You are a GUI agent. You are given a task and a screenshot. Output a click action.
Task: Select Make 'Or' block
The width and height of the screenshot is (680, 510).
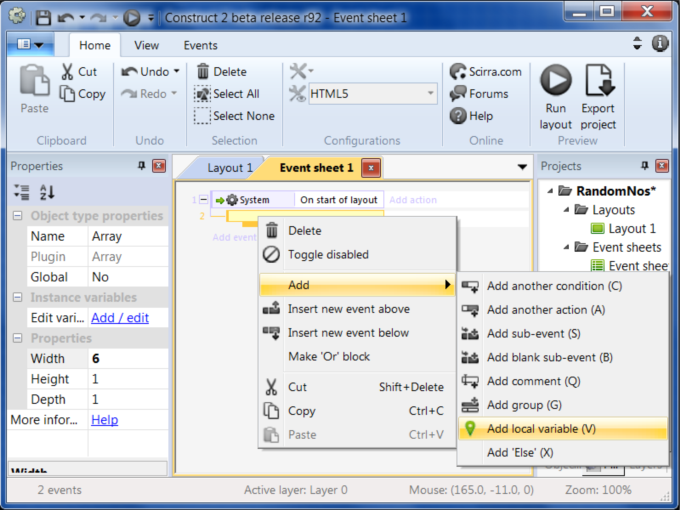357,356
